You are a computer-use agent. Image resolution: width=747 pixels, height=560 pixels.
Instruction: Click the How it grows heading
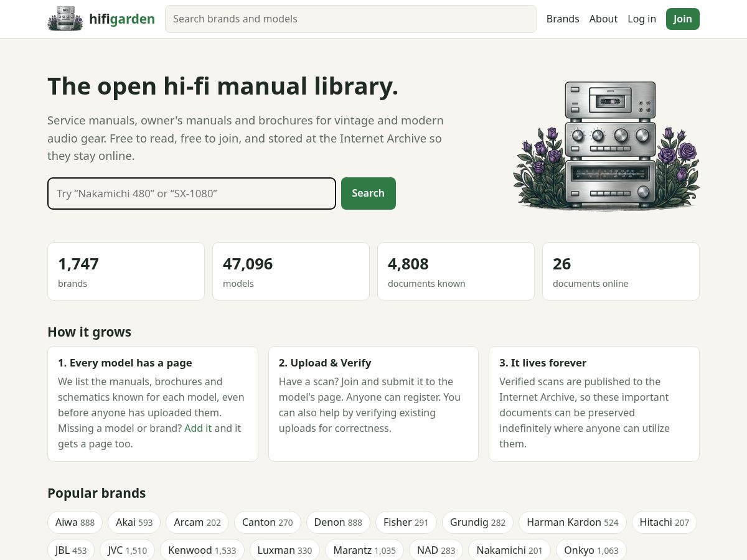tap(89, 332)
